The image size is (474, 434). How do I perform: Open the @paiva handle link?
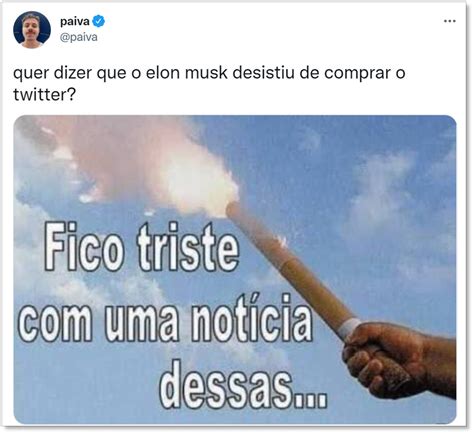pos(79,37)
